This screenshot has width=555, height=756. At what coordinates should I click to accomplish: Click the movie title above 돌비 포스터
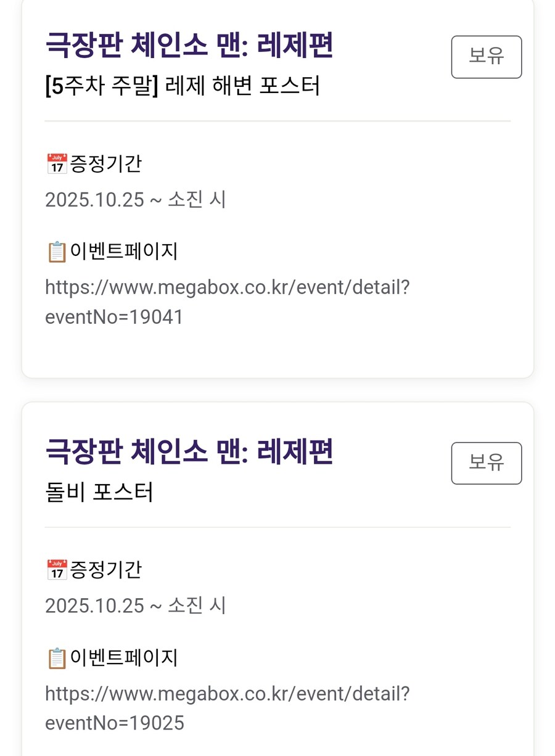[189, 453]
